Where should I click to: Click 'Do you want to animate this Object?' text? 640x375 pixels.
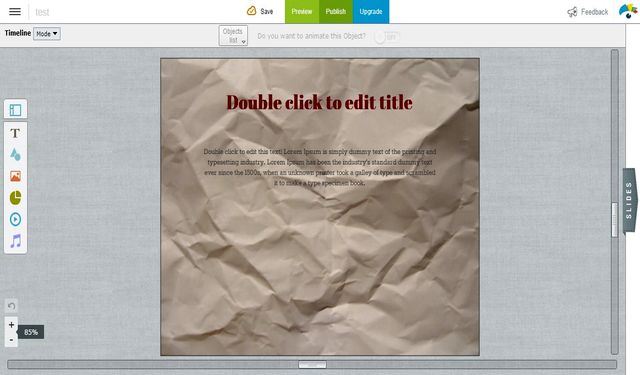coord(311,36)
